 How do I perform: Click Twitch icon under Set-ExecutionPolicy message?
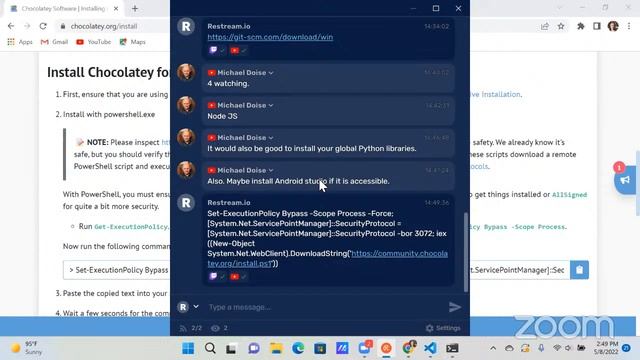[213, 276]
